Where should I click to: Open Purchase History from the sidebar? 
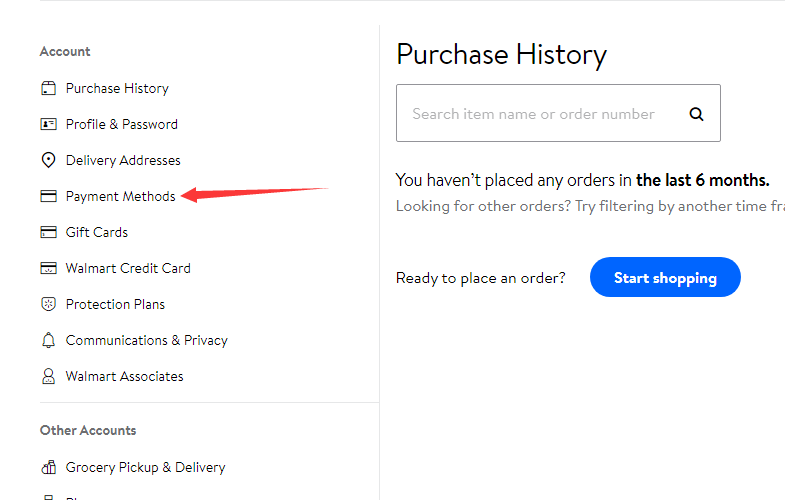(x=117, y=88)
